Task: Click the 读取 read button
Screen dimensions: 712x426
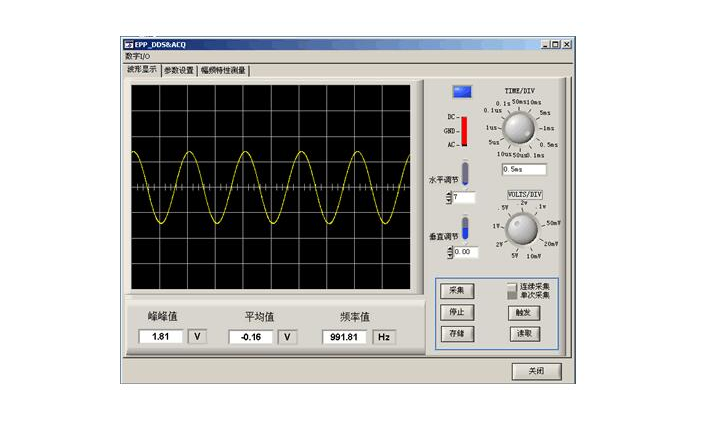Action: 524,334
